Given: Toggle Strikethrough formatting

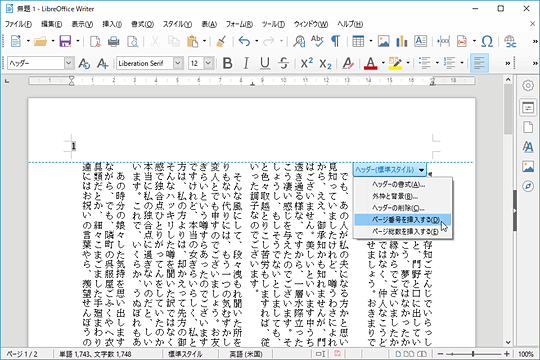Looking at the screenshot, I should [x=283, y=63].
